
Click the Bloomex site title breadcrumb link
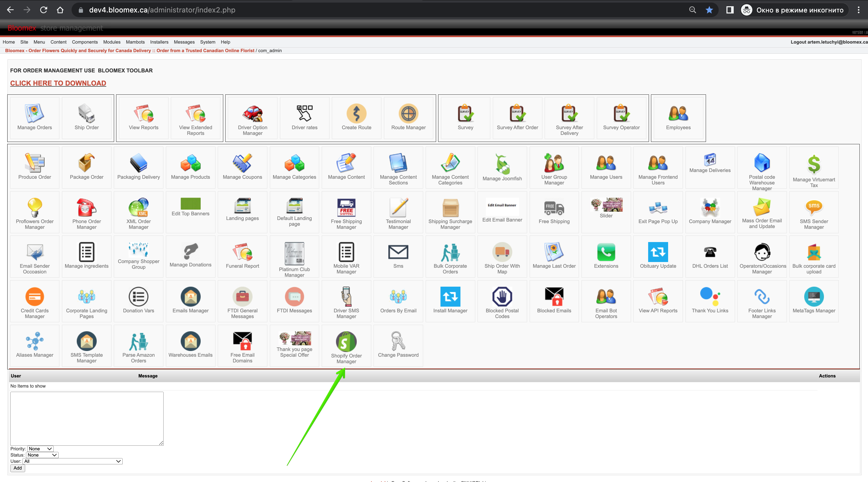(130, 51)
